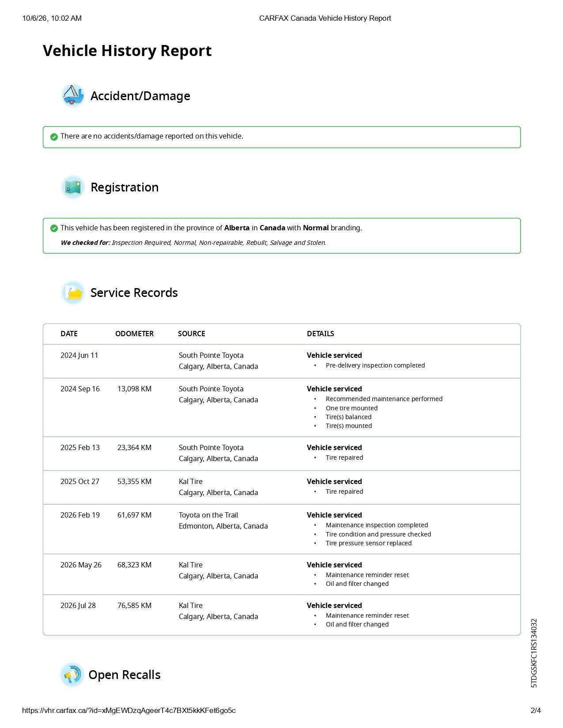Click the Registration section heading

click(x=125, y=187)
